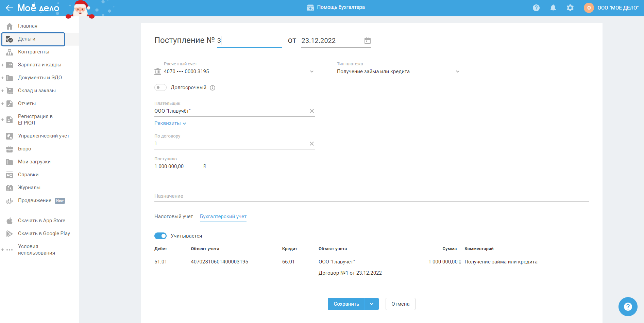644x323 pixels.
Task: Clear the Плательщик field with X
Action: click(x=311, y=111)
